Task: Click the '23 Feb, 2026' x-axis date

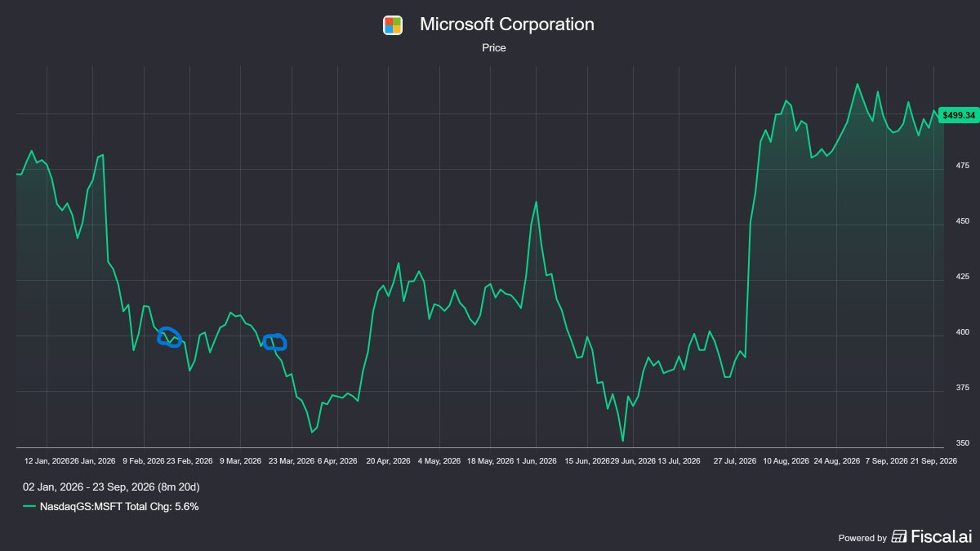Action: (189, 460)
